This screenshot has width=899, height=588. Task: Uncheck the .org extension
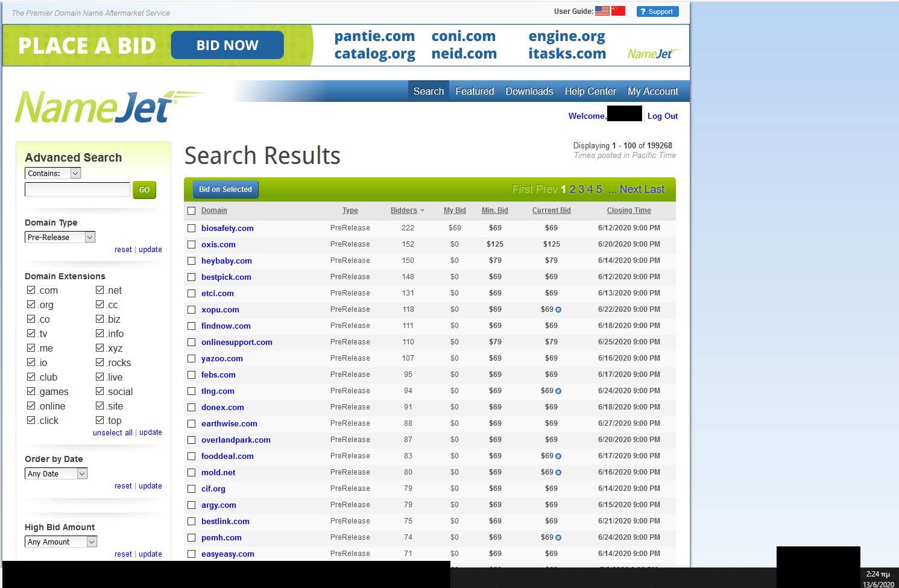pos(31,305)
